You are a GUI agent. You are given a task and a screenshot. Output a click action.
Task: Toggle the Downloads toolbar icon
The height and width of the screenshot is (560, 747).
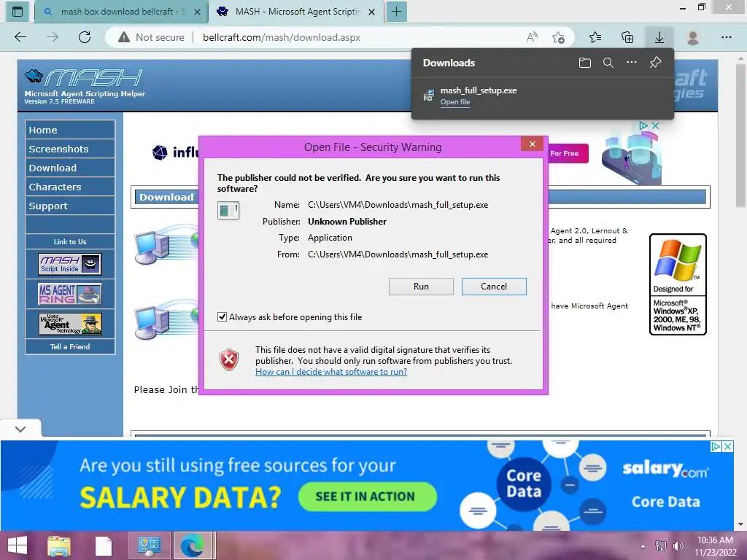pyautogui.click(x=659, y=37)
